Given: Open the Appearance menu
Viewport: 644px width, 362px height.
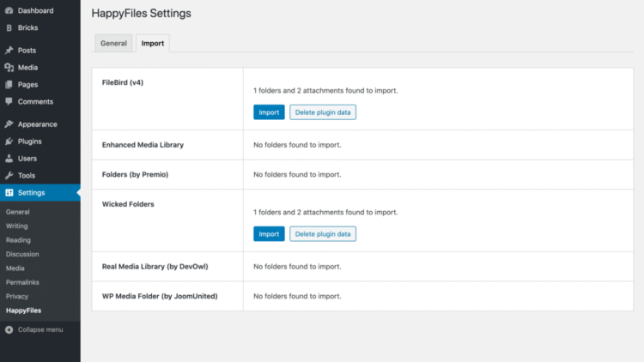Looking at the screenshot, I should (x=38, y=124).
